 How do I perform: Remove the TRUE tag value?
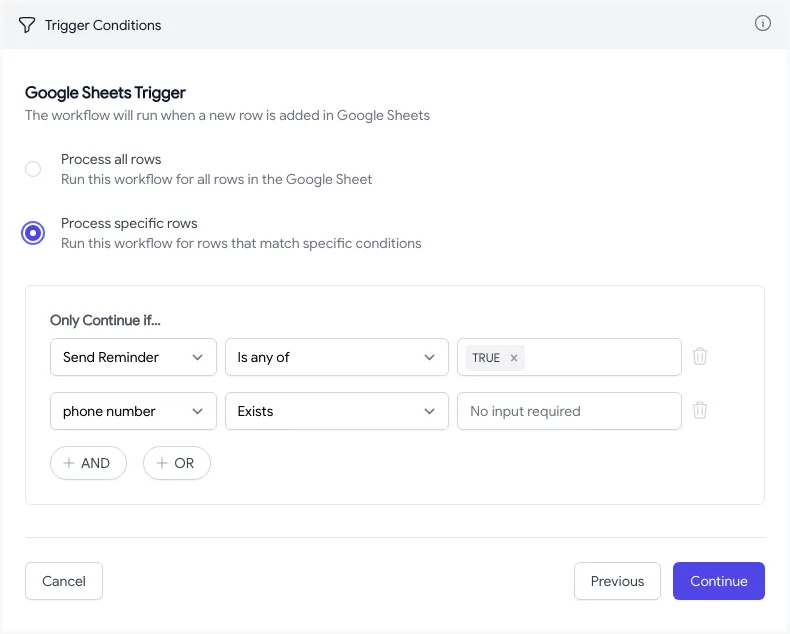[x=514, y=358]
